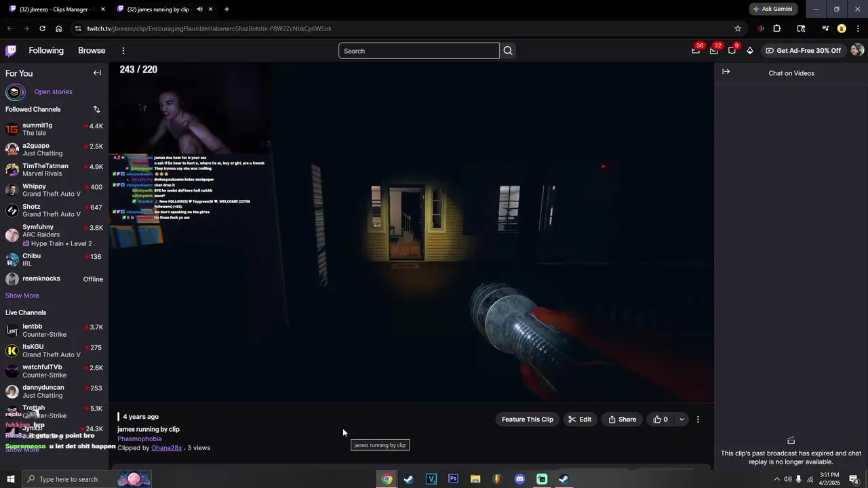This screenshot has height=488, width=868.
Task: Open Symfuhny ARC Raiders channel
Action: click(54, 235)
